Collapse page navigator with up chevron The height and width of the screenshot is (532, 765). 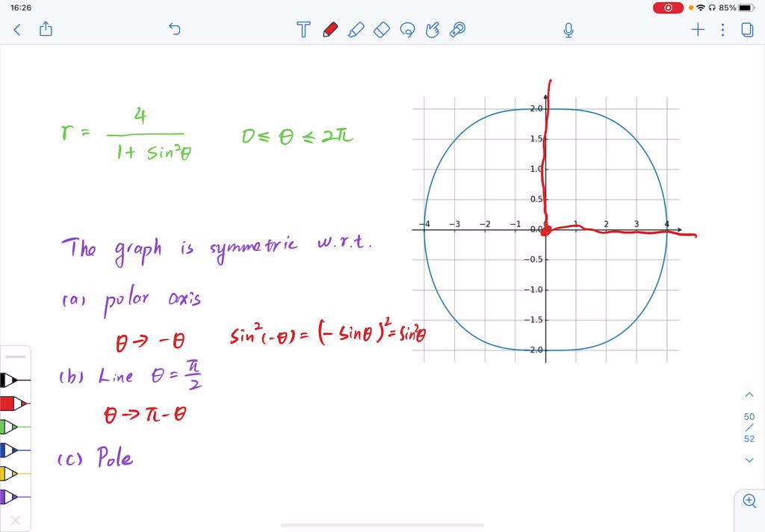pyautogui.click(x=750, y=395)
